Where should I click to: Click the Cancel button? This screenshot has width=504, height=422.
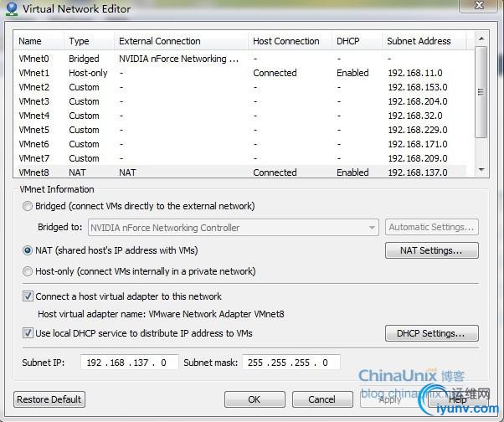322,399
